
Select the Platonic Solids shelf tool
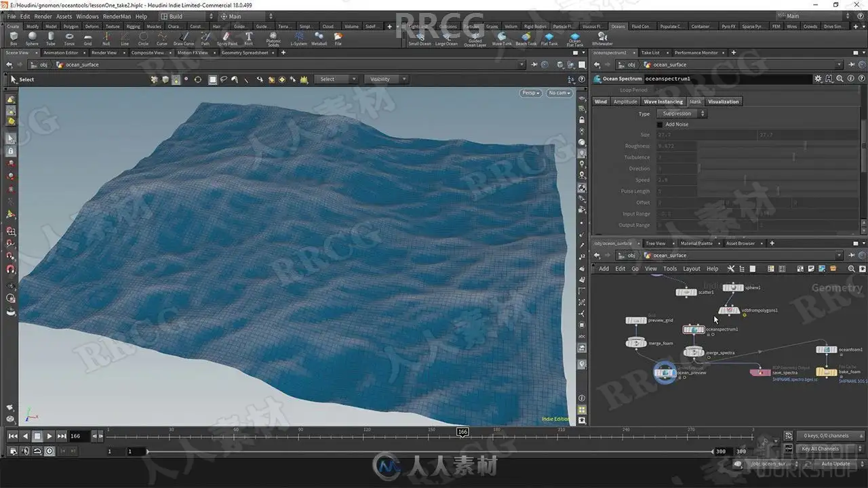[x=273, y=39]
